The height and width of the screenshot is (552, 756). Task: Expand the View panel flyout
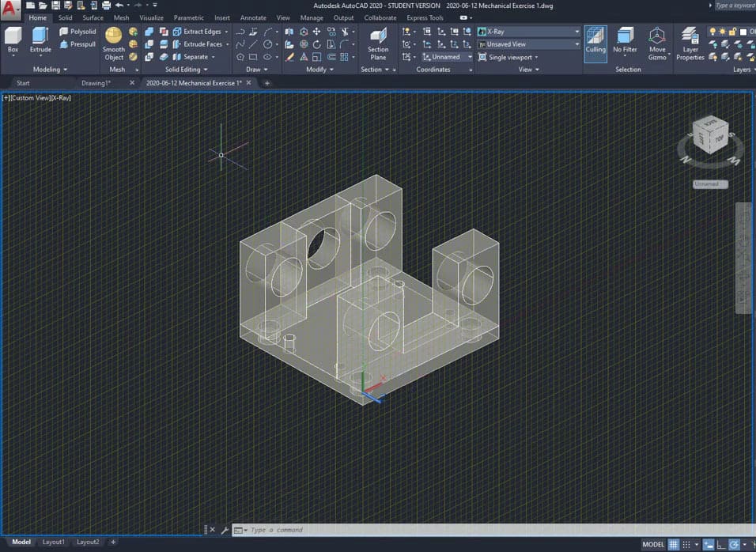tap(528, 70)
